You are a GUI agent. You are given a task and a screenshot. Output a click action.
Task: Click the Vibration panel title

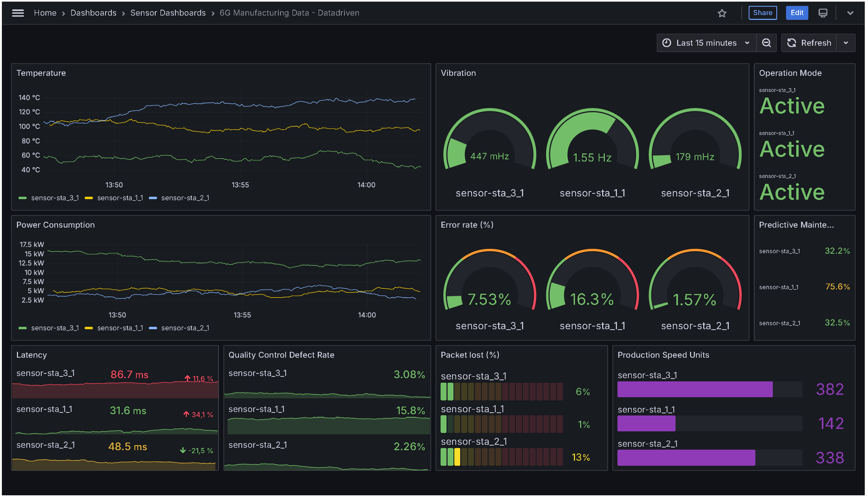pyautogui.click(x=458, y=73)
